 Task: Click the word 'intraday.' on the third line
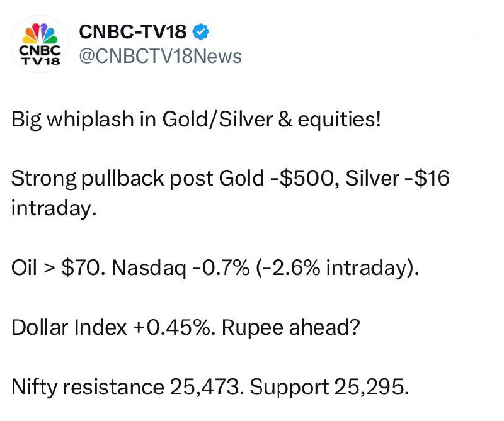point(54,208)
